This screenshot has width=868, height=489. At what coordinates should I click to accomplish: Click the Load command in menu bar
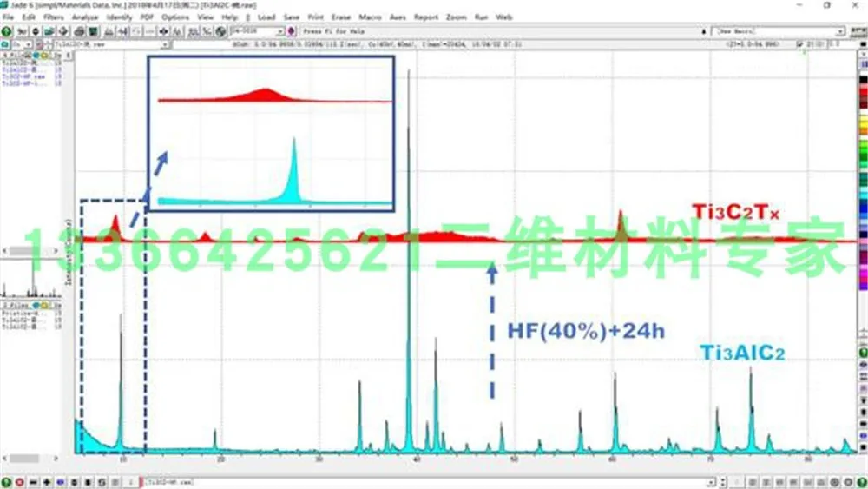(266, 17)
